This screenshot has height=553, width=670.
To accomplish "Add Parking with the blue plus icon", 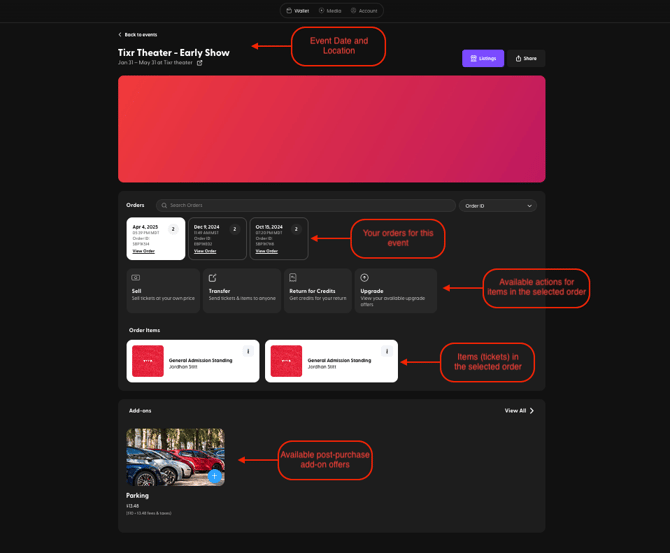I will pos(214,476).
